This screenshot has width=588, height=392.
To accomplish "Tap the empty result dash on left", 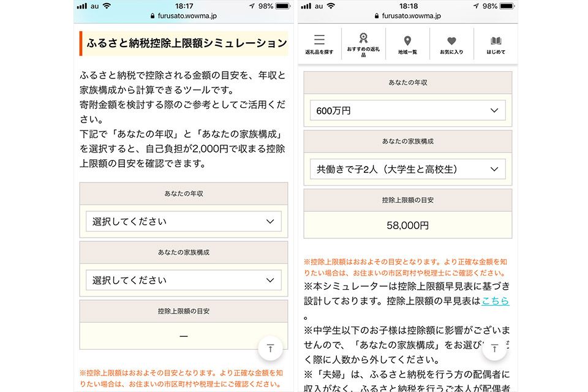I will pyautogui.click(x=184, y=336).
